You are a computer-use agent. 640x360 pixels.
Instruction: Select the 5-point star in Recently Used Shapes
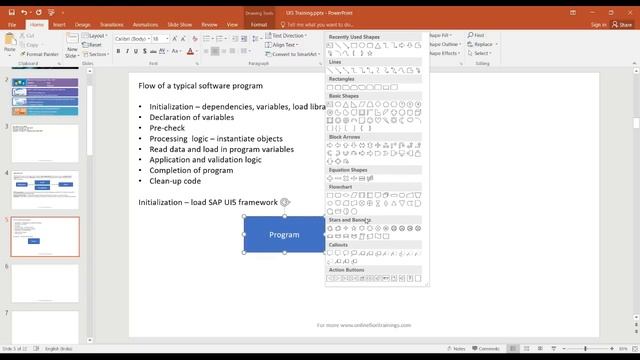tap(370, 53)
